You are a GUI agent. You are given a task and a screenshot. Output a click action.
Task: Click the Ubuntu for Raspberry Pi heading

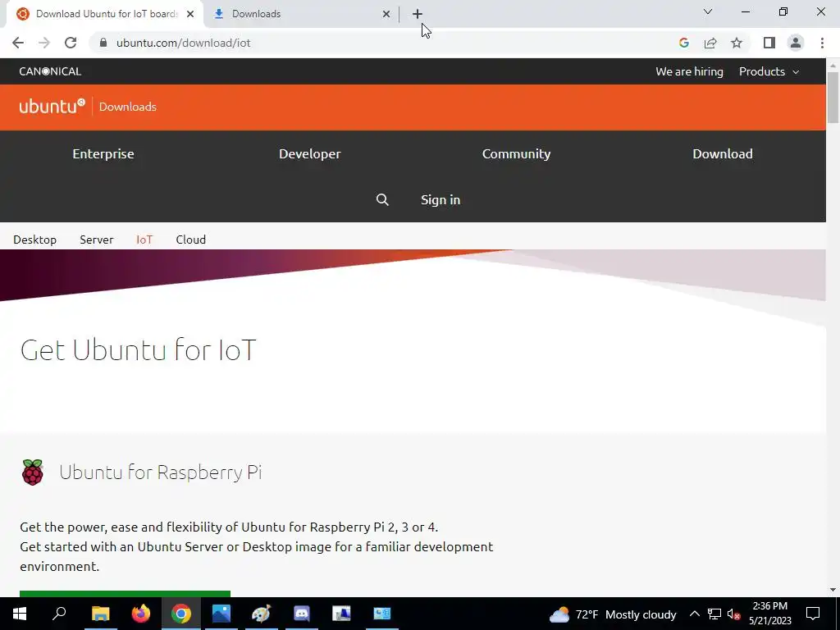160,472
